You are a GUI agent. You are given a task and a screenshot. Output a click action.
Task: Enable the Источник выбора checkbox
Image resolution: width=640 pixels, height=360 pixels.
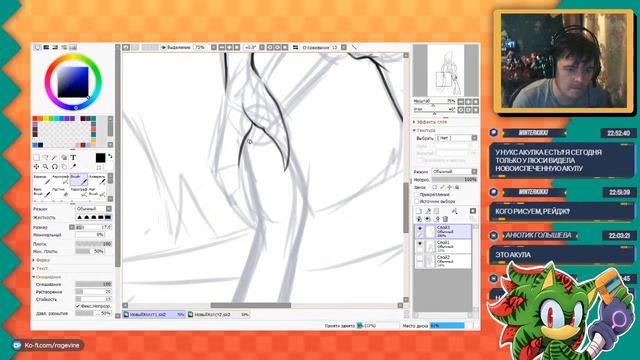tap(418, 202)
